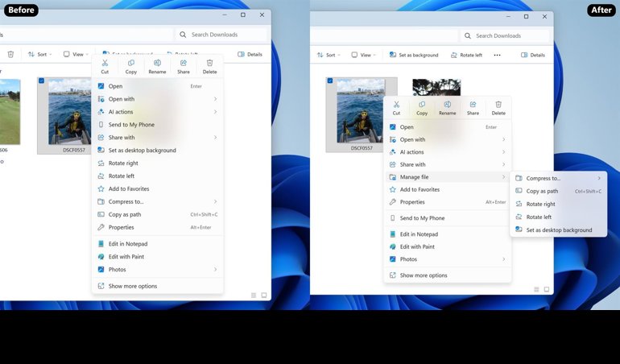
Task: Toggle the DSCF0557 checkbox in the Before window
Action: click(42, 81)
